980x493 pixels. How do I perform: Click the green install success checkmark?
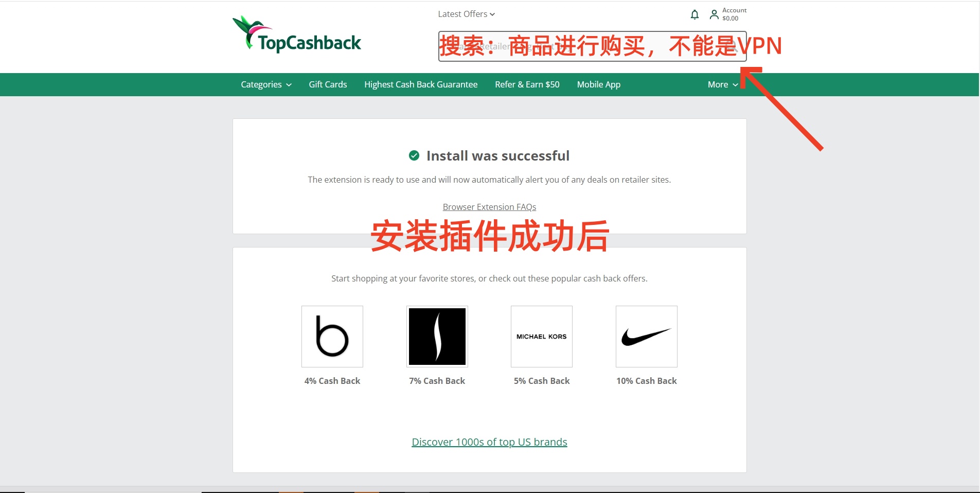(414, 155)
